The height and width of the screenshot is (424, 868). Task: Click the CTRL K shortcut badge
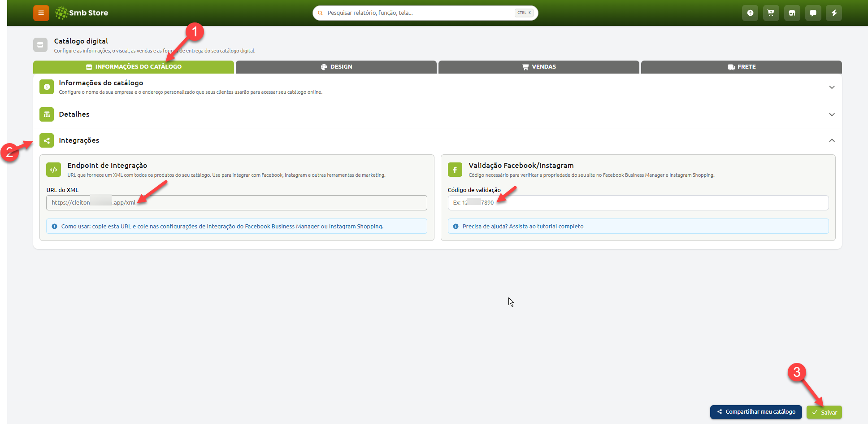point(524,13)
